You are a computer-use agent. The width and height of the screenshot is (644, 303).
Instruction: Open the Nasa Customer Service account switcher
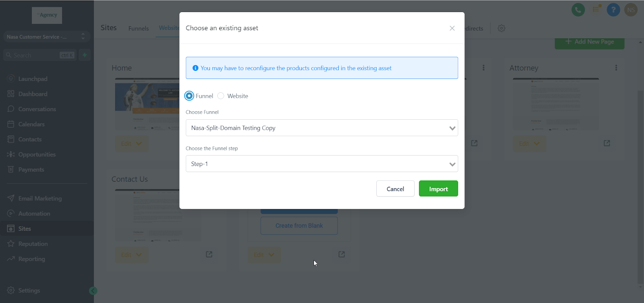46,37
